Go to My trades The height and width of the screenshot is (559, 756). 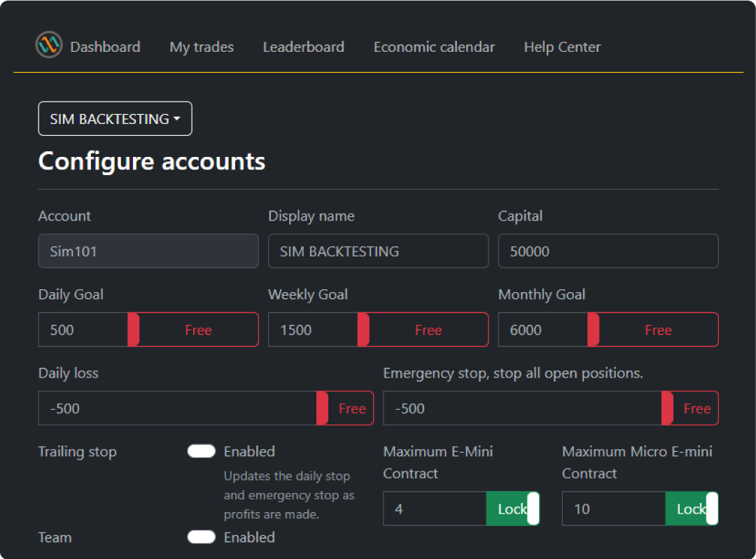click(x=202, y=47)
